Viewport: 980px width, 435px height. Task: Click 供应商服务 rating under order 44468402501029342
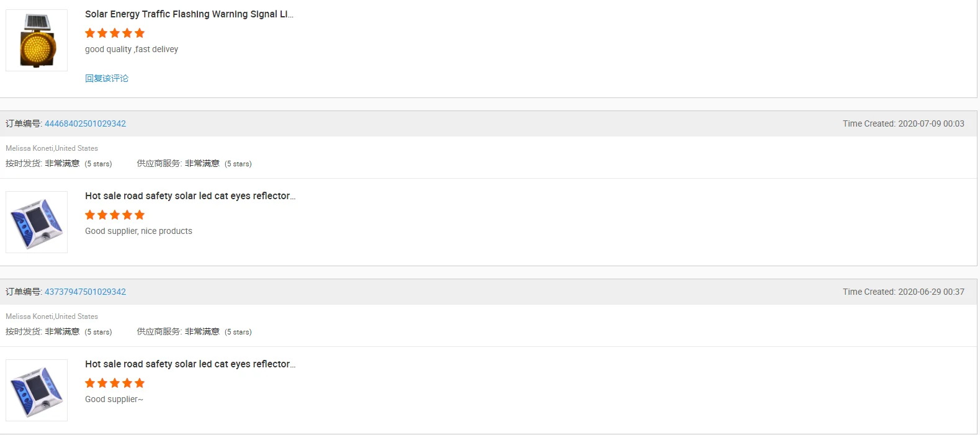click(194, 164)
